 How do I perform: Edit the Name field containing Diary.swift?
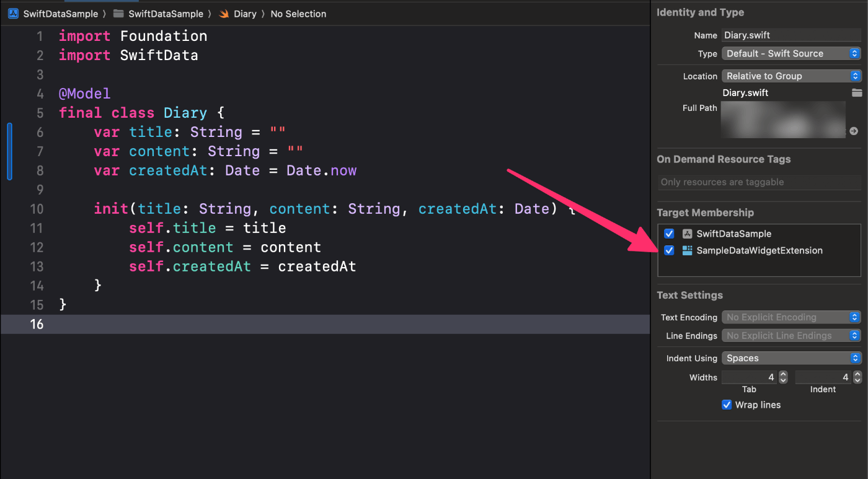[x=791, y=35]
